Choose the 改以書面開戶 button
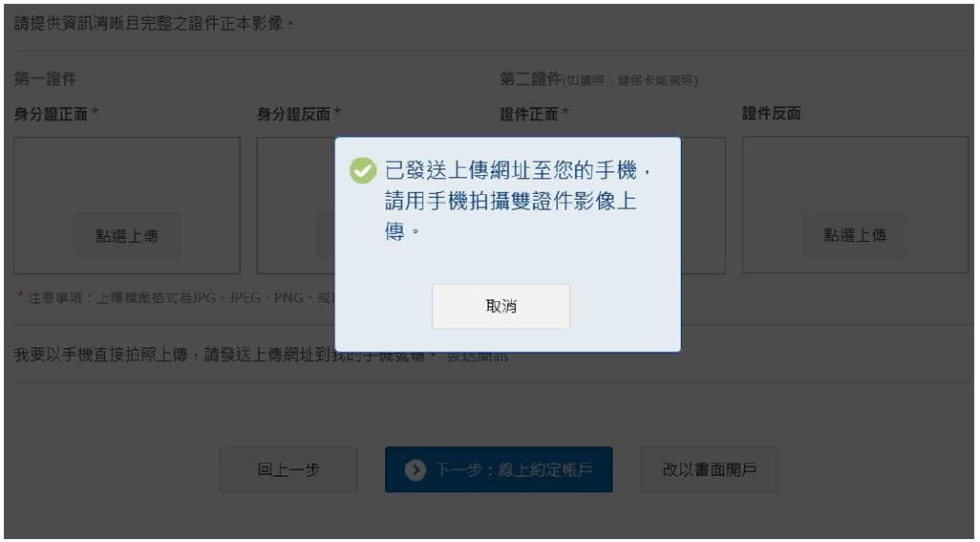Image resolution: width=980 pixels, height=542 pixels. pos(710,469)
